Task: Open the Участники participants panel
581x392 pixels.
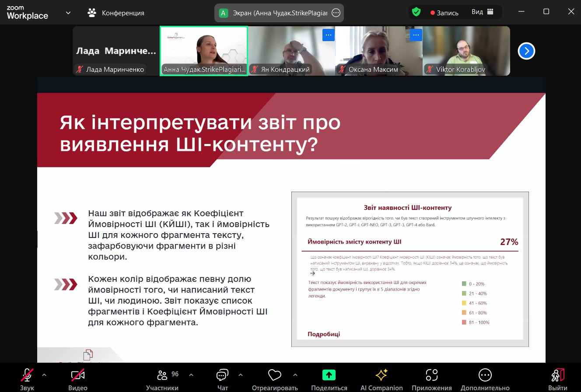Action: (x=163, y=379)
